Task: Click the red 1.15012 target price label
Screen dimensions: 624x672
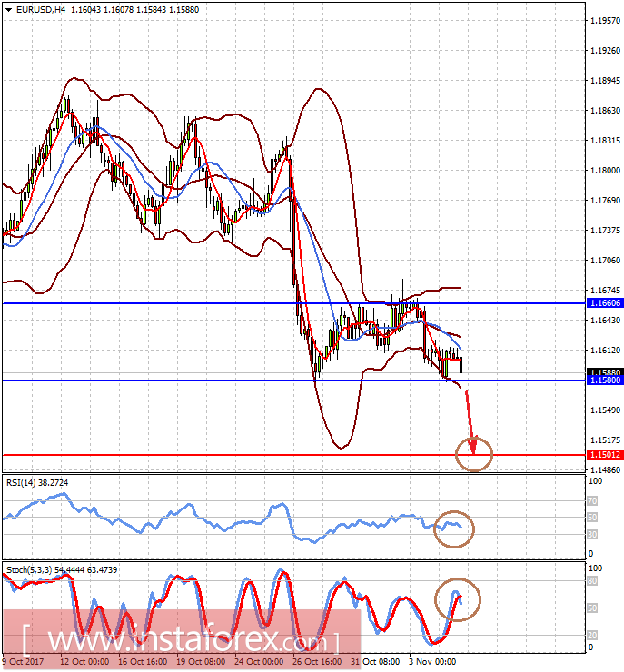Action: click(x=604, y=455)
